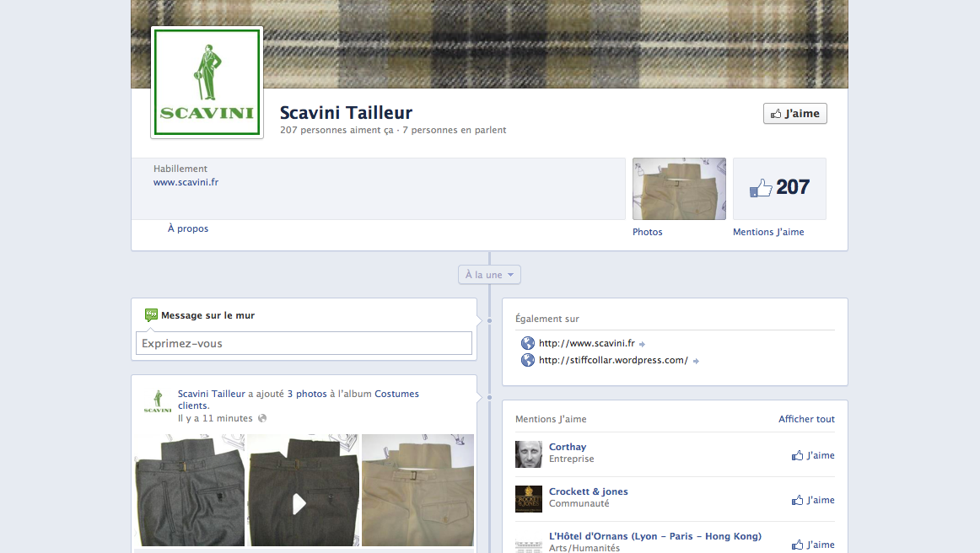Open the À propos section
Viewport: 980px width, 553px height.
click(188, 228)
